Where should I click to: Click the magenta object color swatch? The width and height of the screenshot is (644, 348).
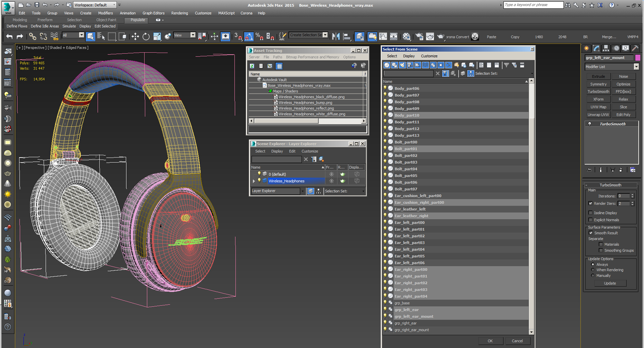pyautogui.click(x=638, y=58)
